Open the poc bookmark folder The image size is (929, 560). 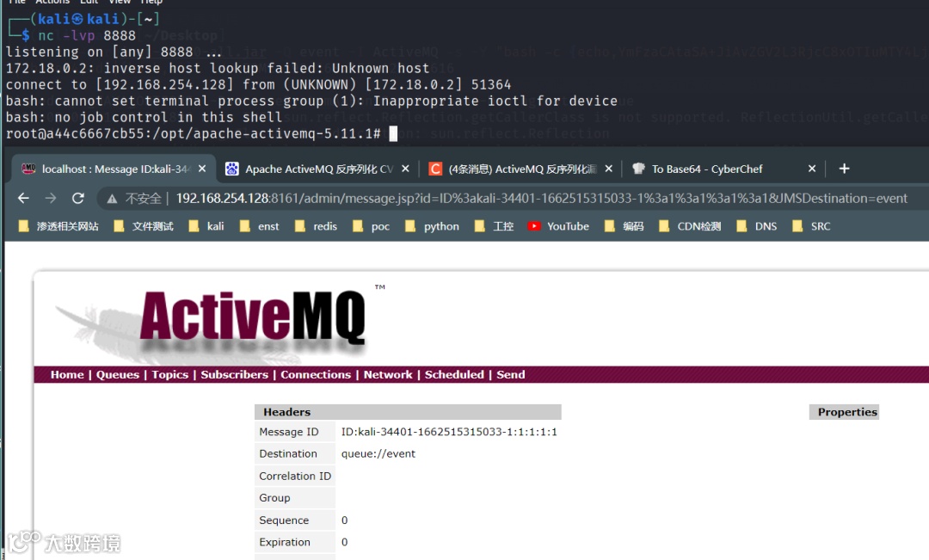370,226
